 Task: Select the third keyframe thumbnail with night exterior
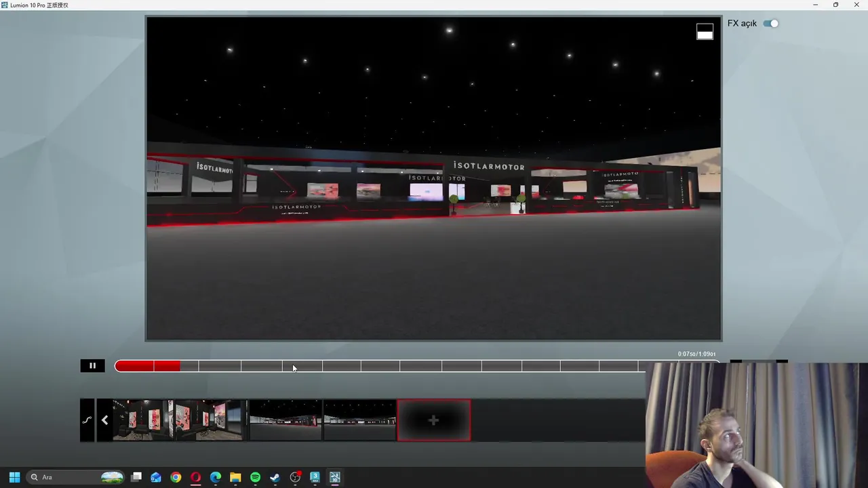pos(285,420)
